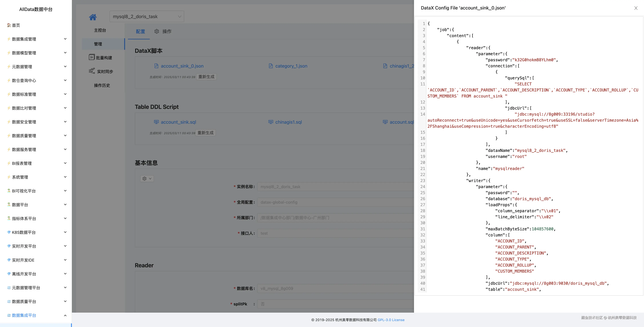Open 首页 in the sidebar
Screen dimensions: 644x327
click(x=16, y=25)
